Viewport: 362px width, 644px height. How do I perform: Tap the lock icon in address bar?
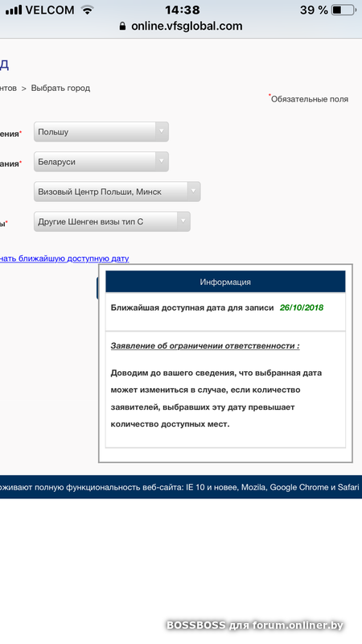point(122,26)
